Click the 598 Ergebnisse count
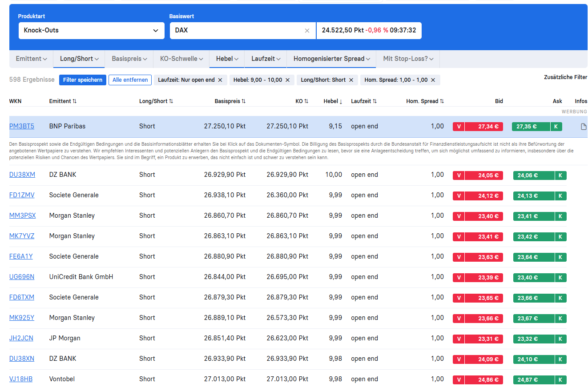This screenshot has height=387, width=588. tap(32, 80)
